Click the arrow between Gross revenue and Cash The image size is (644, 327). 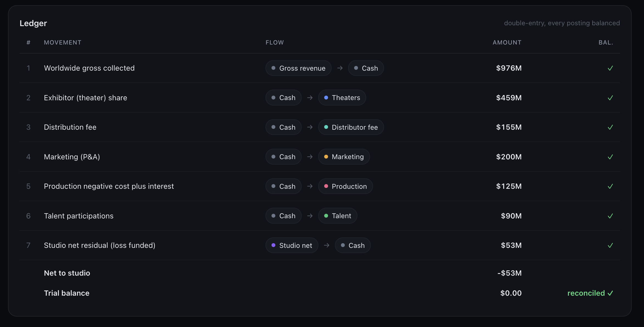pyautogui.click(x=340, y=68)
